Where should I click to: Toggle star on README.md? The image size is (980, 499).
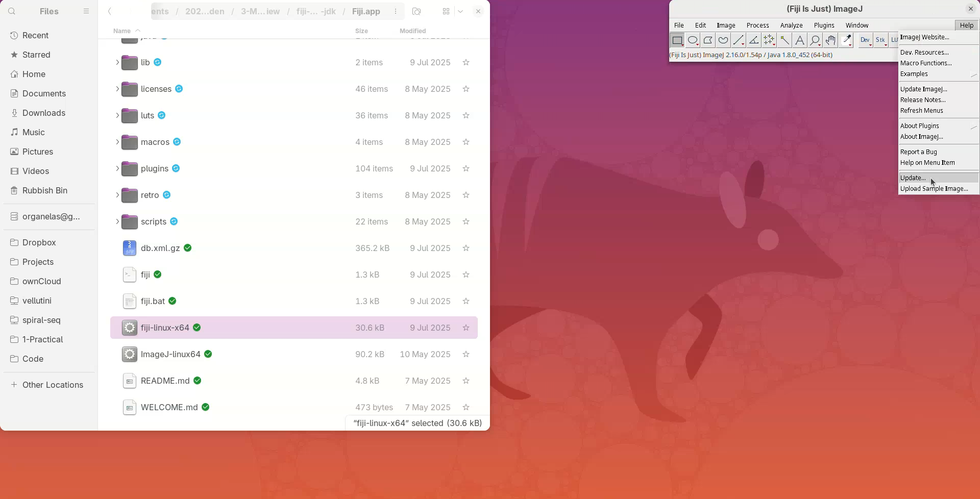coord(465,381)
